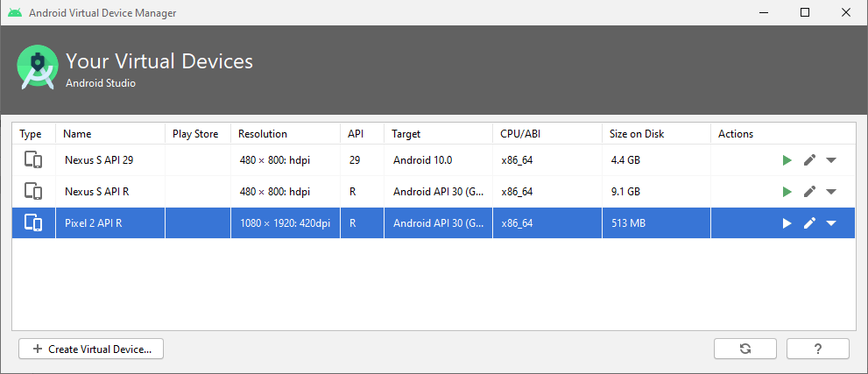Open actions dropdown for Nexus S API 29

click(831, 160)
